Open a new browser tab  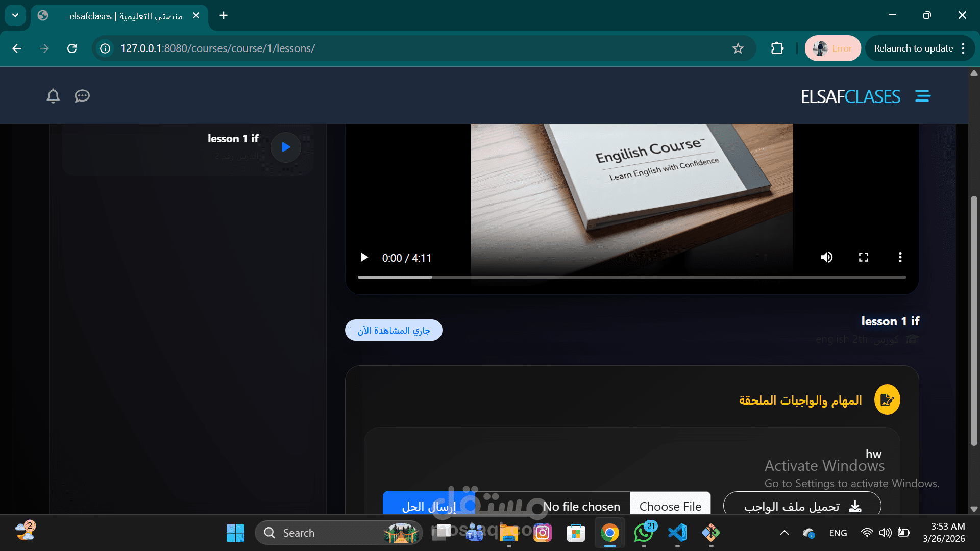tap(224, 15)
